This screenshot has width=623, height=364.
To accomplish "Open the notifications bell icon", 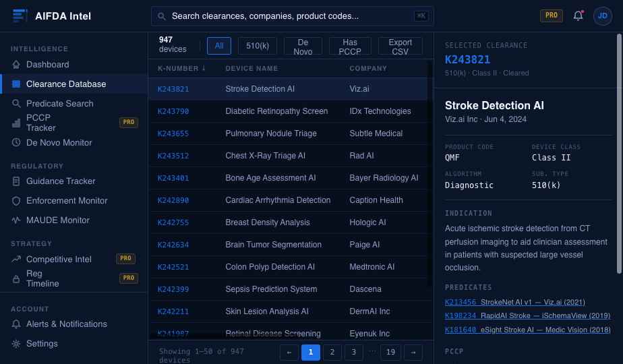I will [x=578, y=16].
